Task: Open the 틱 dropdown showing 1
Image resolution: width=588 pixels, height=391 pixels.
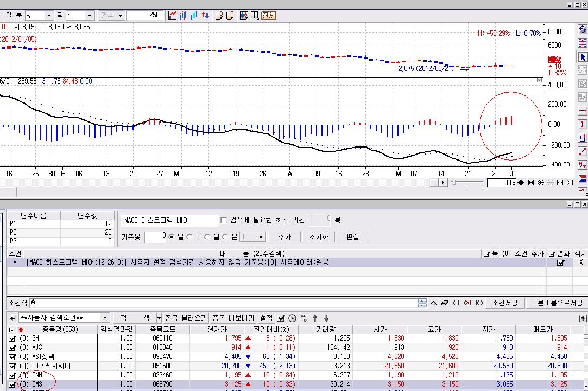Action: click(x=90, y=16)
